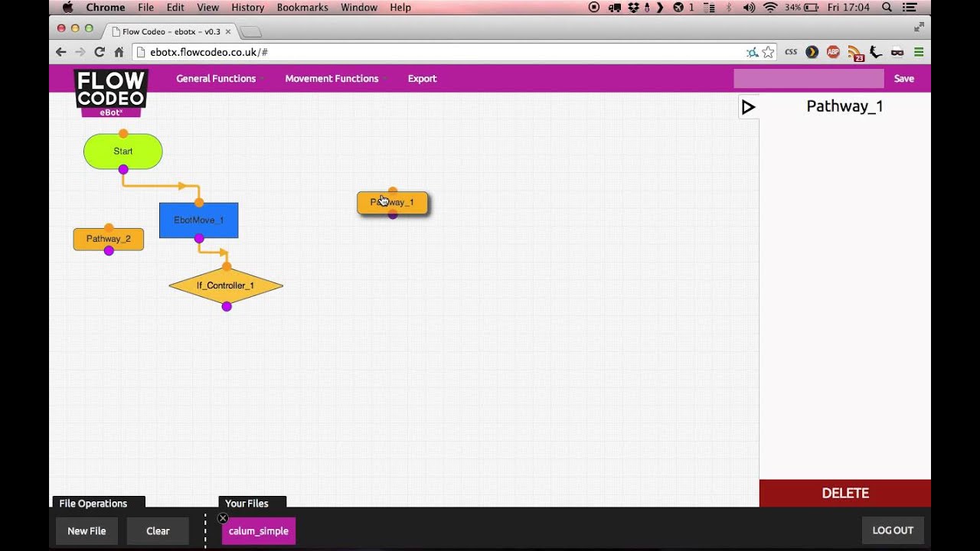980x551 pixels.
Task: Bookmark this page with the star icon
Action: pos(768,52)
